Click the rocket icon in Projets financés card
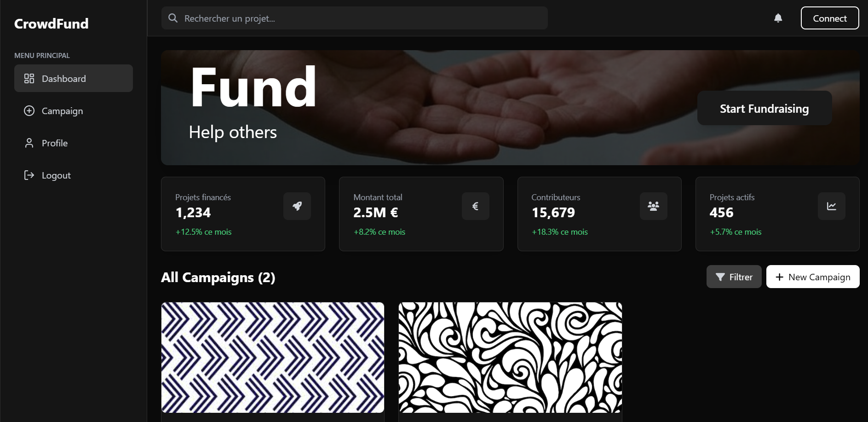 point(297,206)
